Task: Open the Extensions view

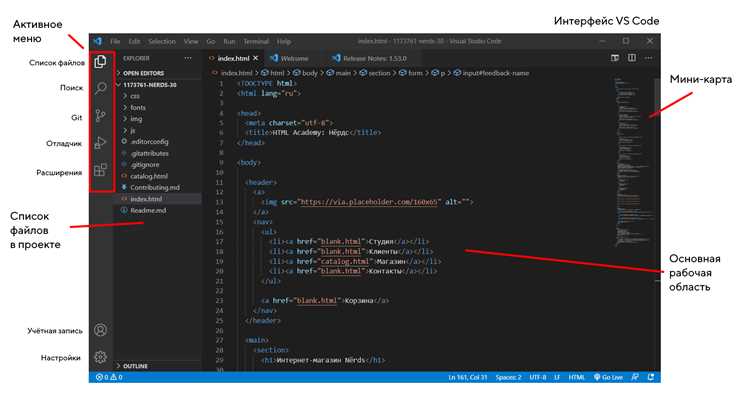Action: 100,170
